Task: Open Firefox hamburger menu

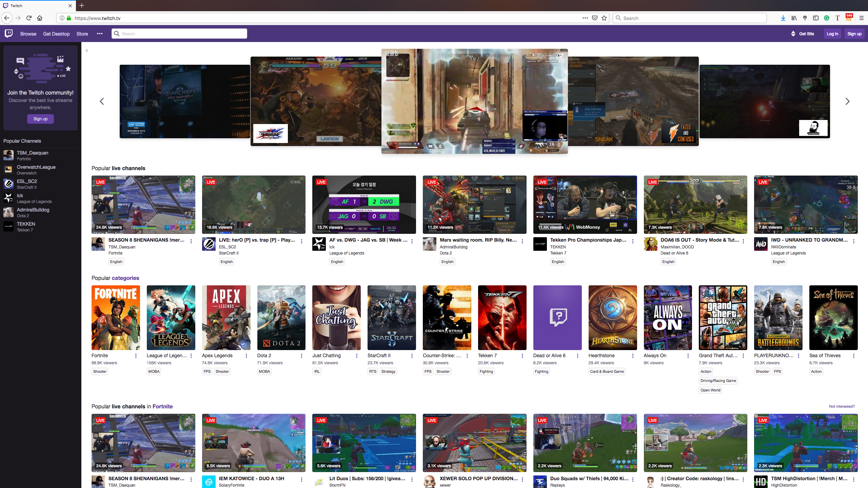Action: [861, 18]
